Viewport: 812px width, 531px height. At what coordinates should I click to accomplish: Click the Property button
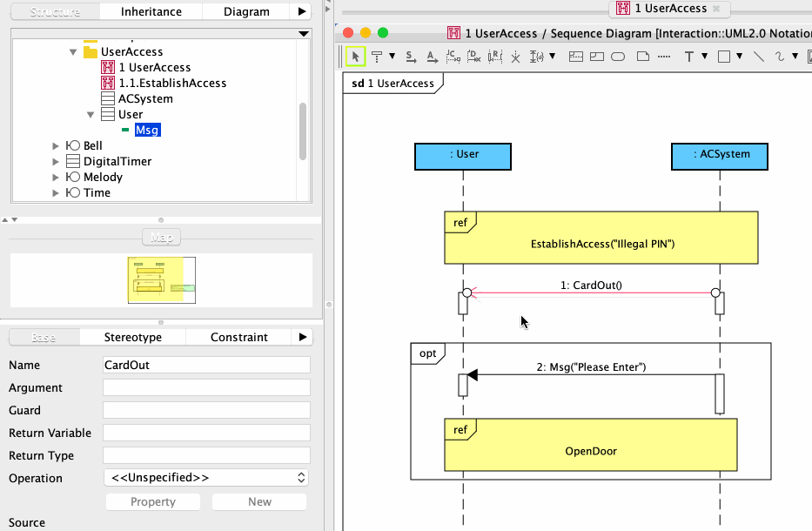153,502
